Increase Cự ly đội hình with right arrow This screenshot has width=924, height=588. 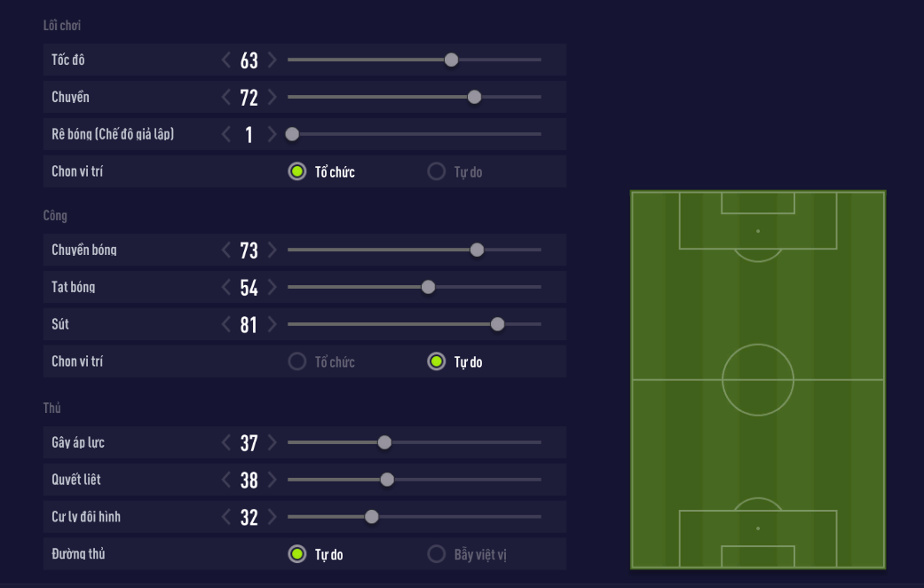tap(272, 517)
